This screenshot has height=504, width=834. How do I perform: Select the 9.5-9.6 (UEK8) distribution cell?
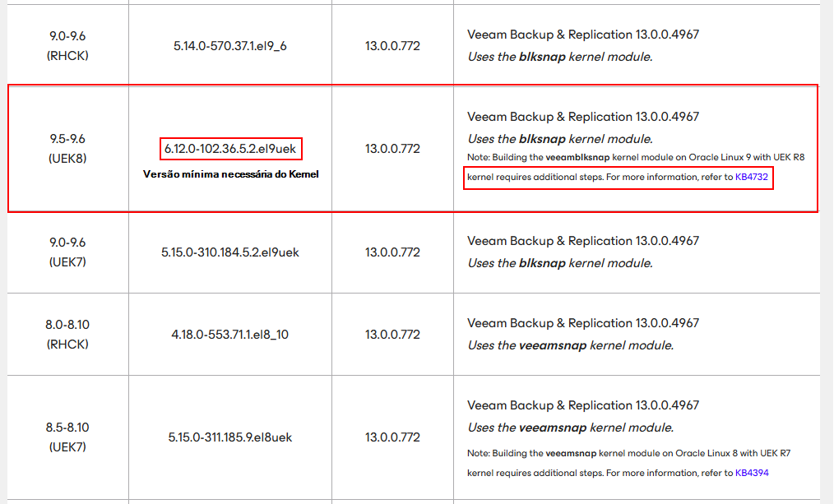68,149
